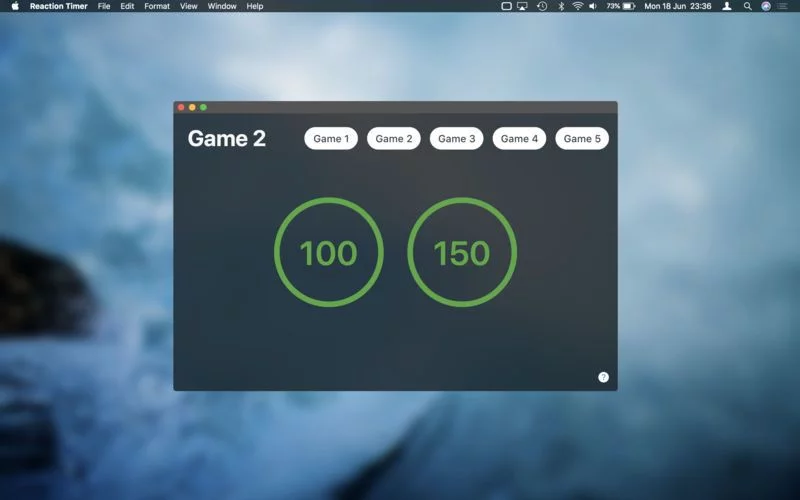
Task: Open the View menu
Action: [189, 6]
